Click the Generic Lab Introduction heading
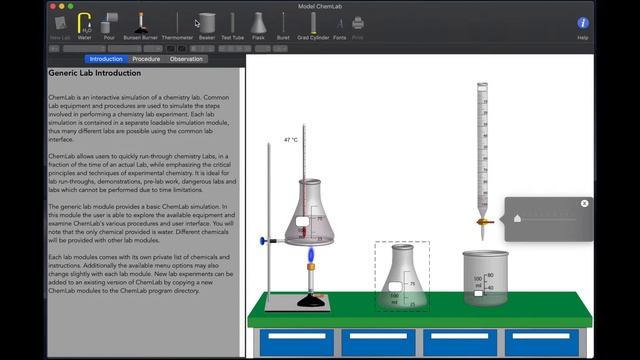Viewport: 640px width, 360px height. 95,73
